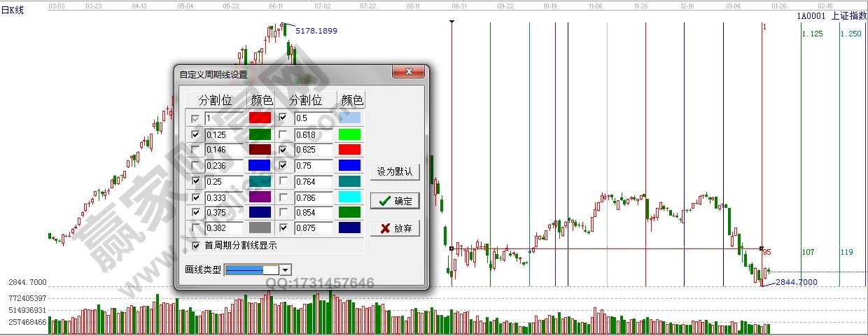Enable the 0.146 division checkbox
The image size is (868, 336).
pos(195,150)
